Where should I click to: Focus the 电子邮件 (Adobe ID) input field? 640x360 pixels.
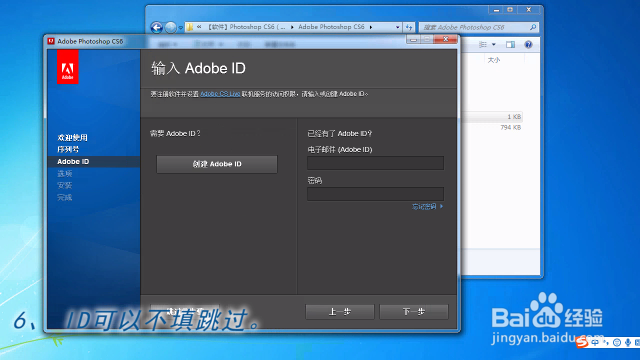click(375, 163)
